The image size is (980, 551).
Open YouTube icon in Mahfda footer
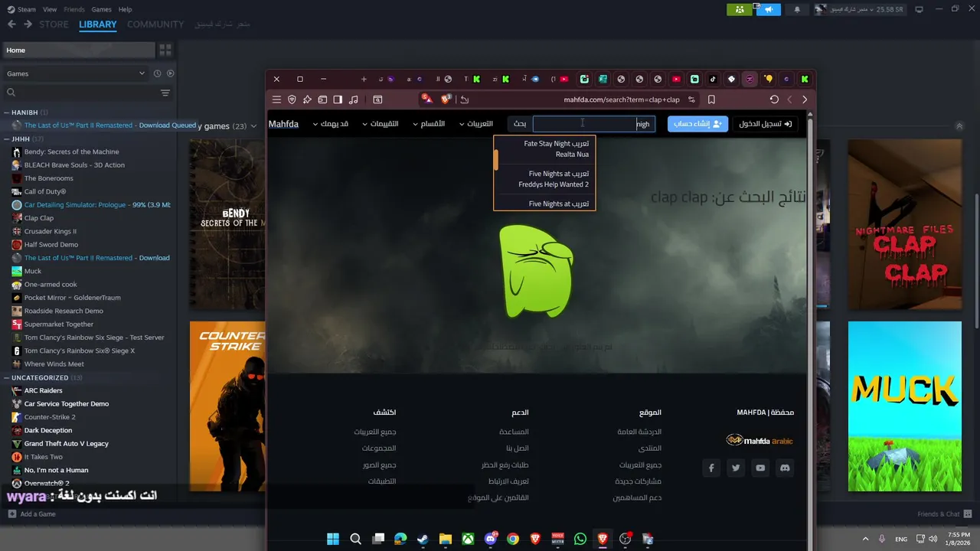[x=760, y=468]
